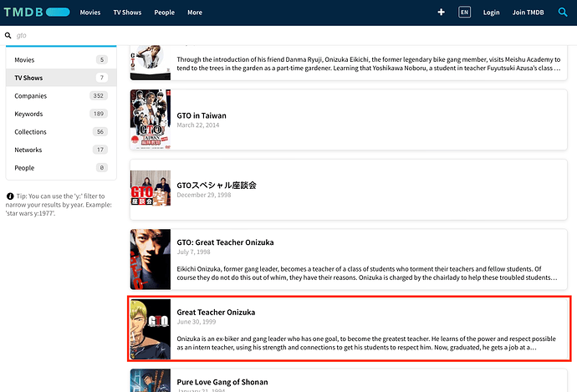
Task: Filter results by Networks
Action: pyautogui.click(x=61, y=150)
